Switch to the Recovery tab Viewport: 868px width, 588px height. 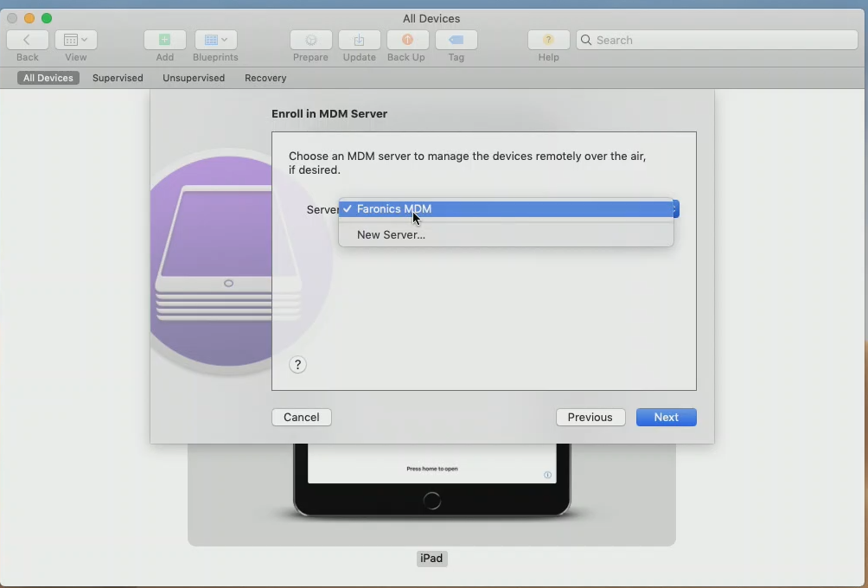(x=265, y=78)
